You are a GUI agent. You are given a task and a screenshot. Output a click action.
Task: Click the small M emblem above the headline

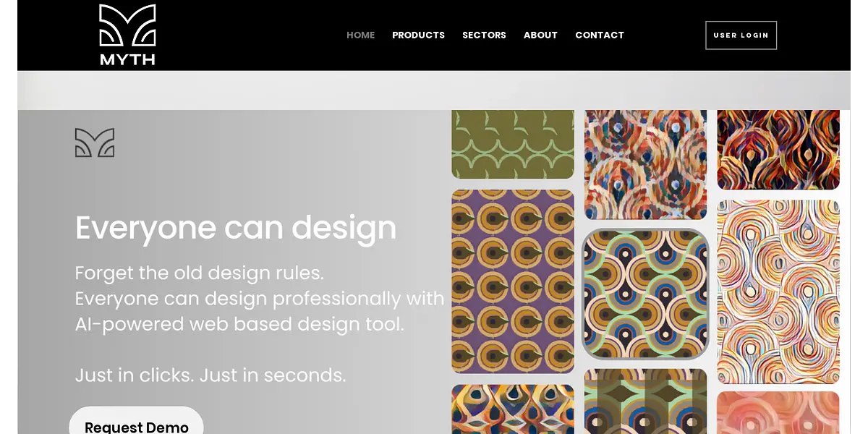coord(95,142)
